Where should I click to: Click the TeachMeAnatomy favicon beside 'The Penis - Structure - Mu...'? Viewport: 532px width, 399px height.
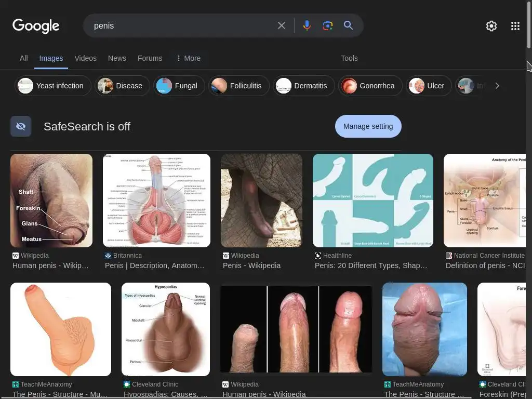[x=15, y=384]
